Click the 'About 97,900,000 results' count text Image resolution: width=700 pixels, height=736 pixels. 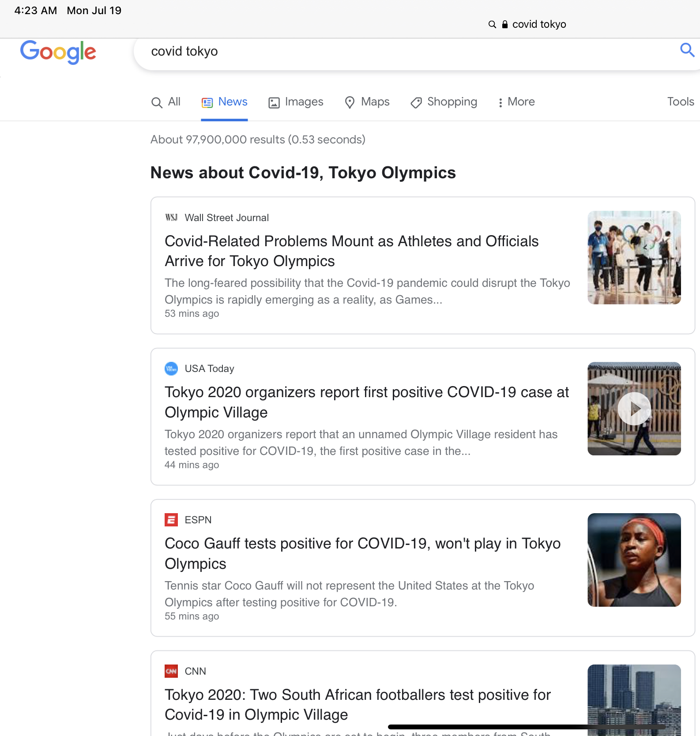(x=258, y=139)
